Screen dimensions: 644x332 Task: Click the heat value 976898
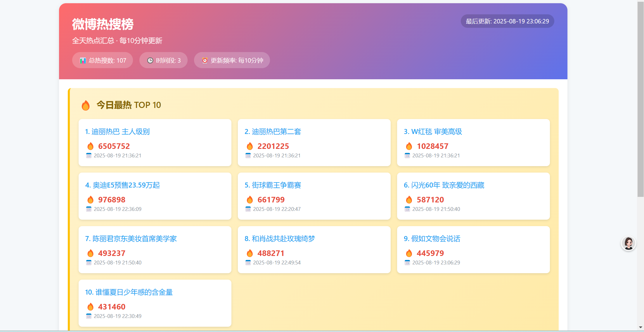click(x=112, y=200)
